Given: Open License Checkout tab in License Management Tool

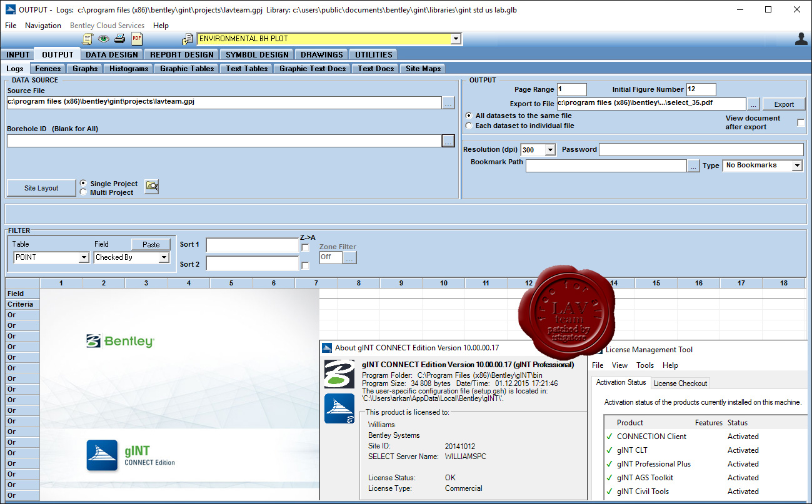Looking at the screenshot, I should click(680, 383).
